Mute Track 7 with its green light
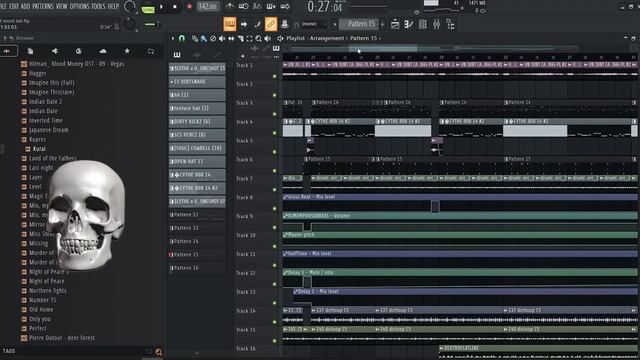 (274, 189)
